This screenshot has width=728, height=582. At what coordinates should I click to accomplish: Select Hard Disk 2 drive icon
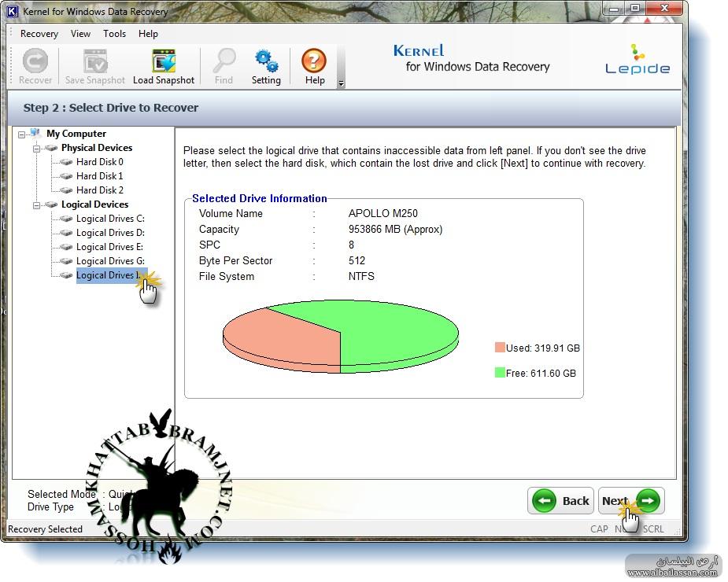click(x=66, y=190)
